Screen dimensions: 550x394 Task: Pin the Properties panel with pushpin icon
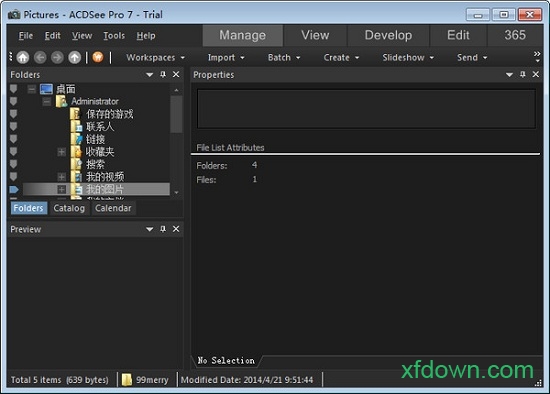[523, 74]
